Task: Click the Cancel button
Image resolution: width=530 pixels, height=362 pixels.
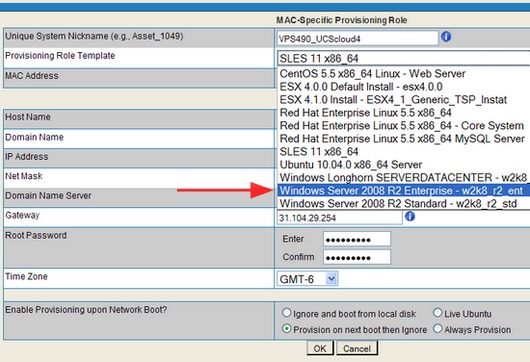Action: point(357,348)
